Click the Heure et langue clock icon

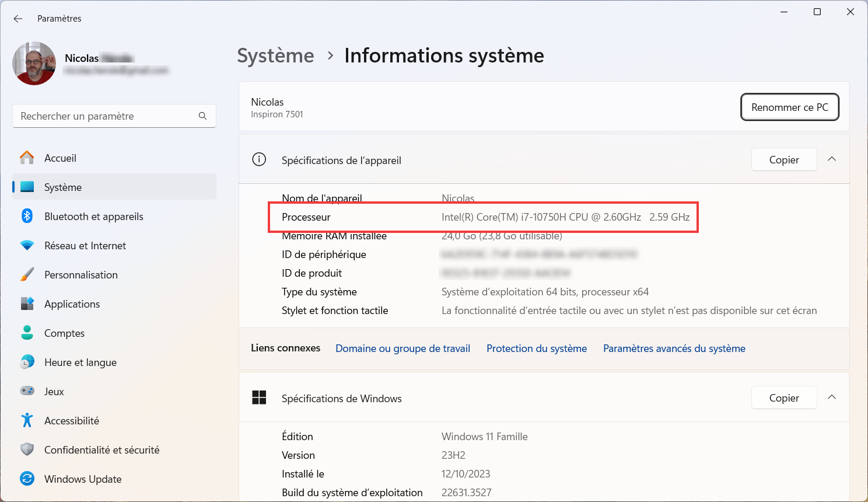point(27,362)
